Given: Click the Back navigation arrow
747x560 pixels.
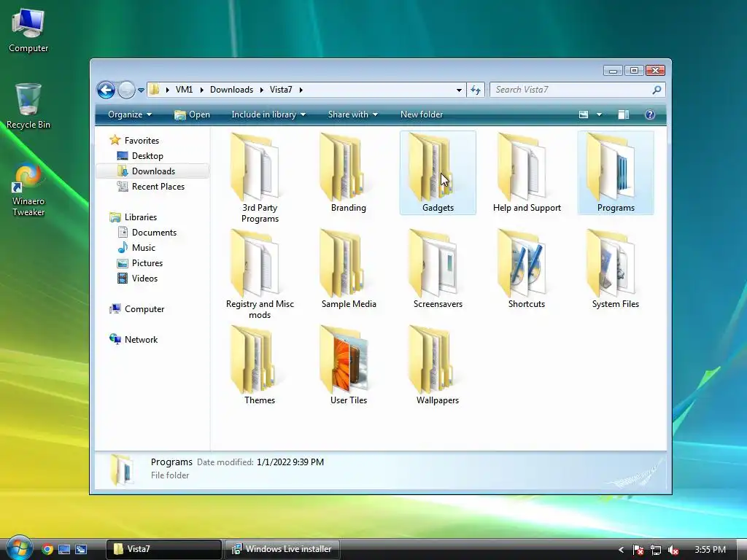Looking at the screenshot, I should pyautogui.click(x=106, y=90).
